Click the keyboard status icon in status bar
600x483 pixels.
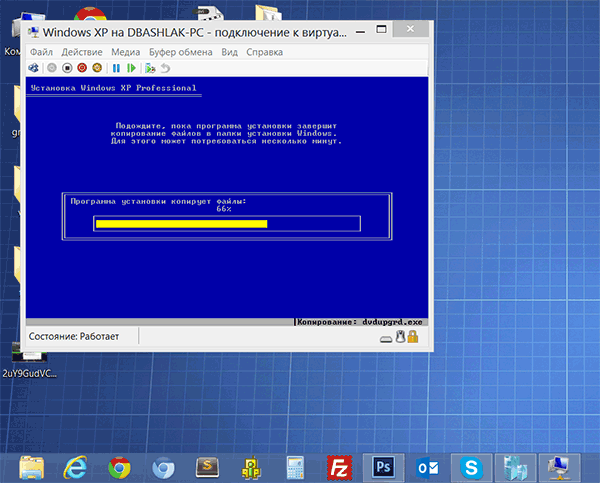click(x=386, y=339)
